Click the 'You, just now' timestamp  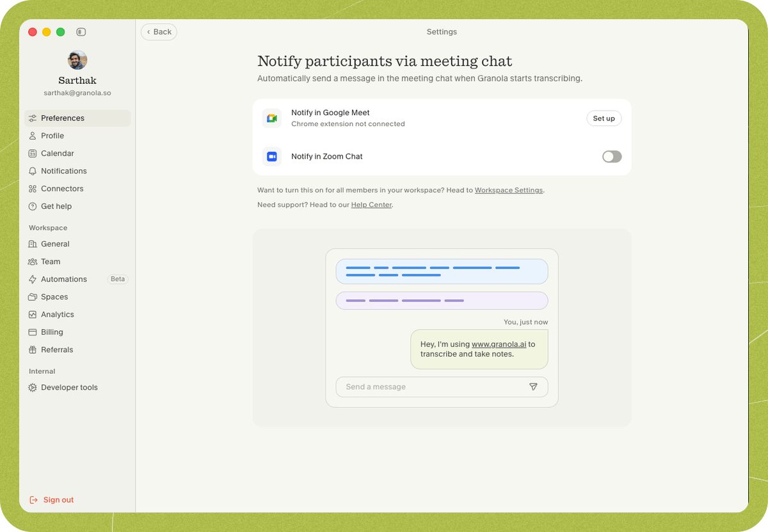point(526,322)
